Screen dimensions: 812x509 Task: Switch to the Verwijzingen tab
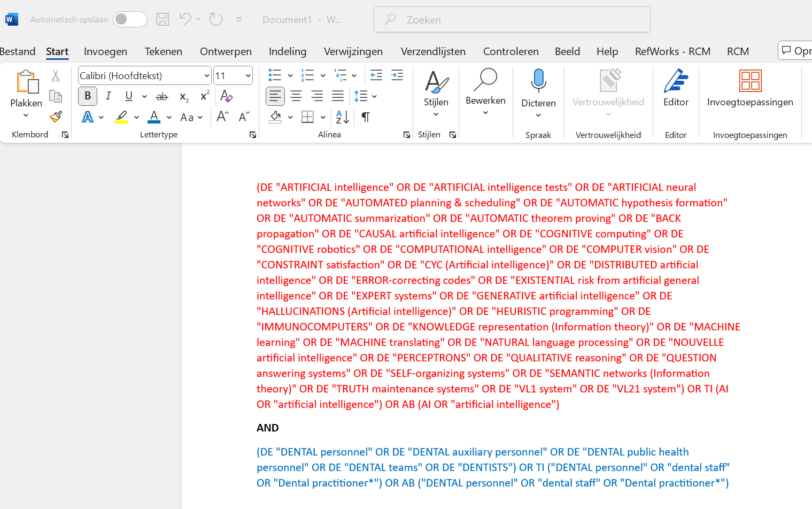click(x=353, y=51)
